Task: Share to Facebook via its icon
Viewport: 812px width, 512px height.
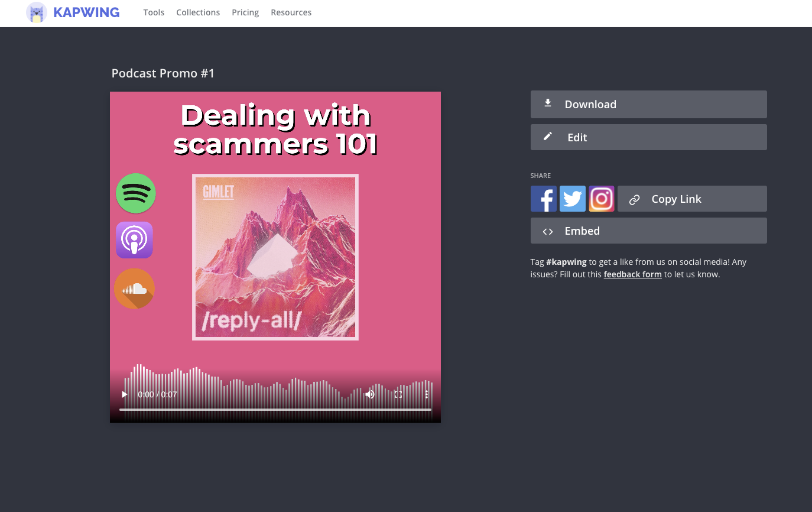Action: click(x=543, y=199)
